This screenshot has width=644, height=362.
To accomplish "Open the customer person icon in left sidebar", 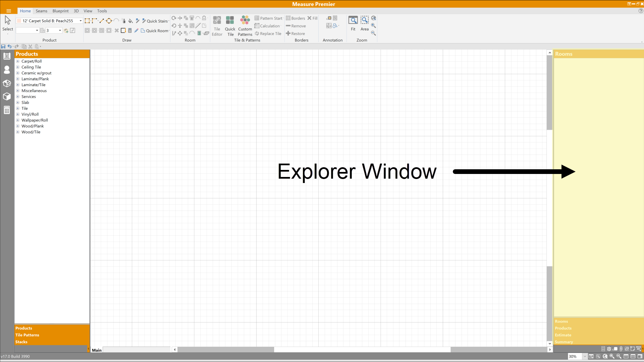I will click(7, 70).
